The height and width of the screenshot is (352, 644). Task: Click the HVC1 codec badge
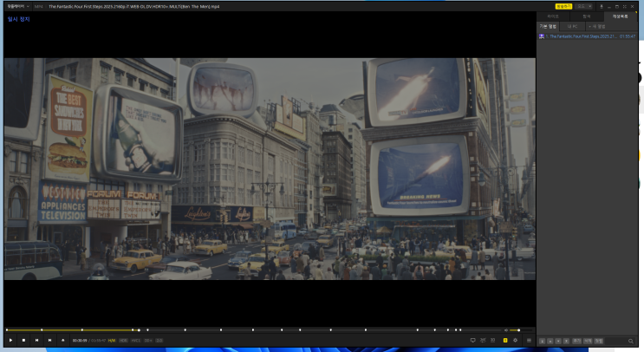tap(135, 341)
